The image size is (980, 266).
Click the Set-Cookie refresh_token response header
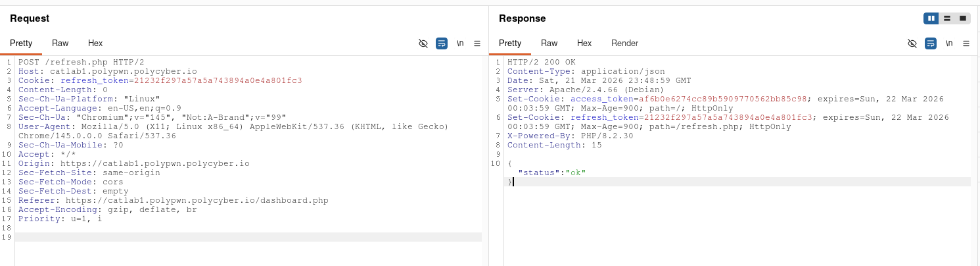728,122
